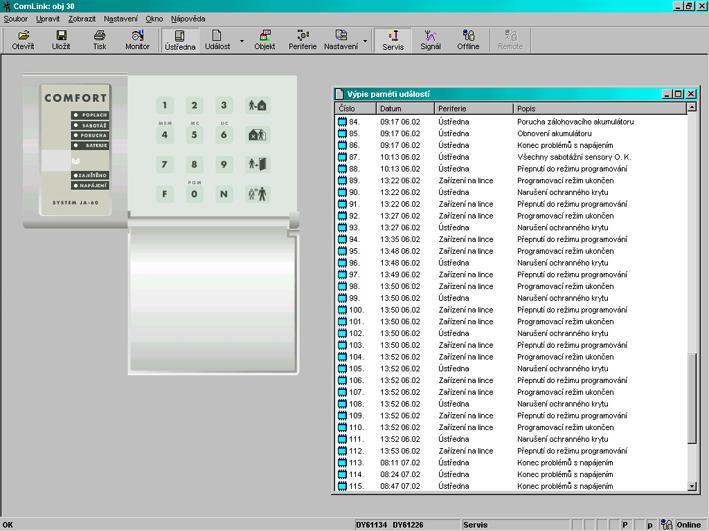709x531 pixels.
Task: Switch to Offline with toolbar icon
Action: (x=468, y=40)
